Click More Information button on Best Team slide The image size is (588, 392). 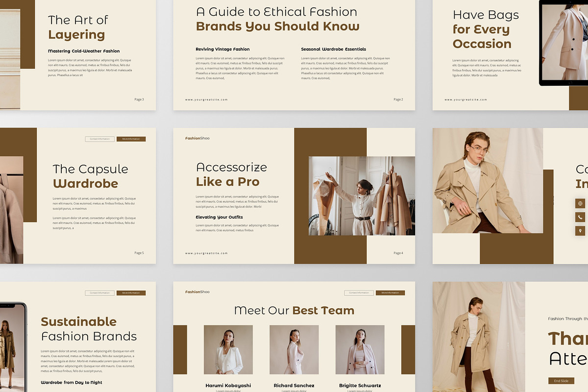click(x=390, y=293)
